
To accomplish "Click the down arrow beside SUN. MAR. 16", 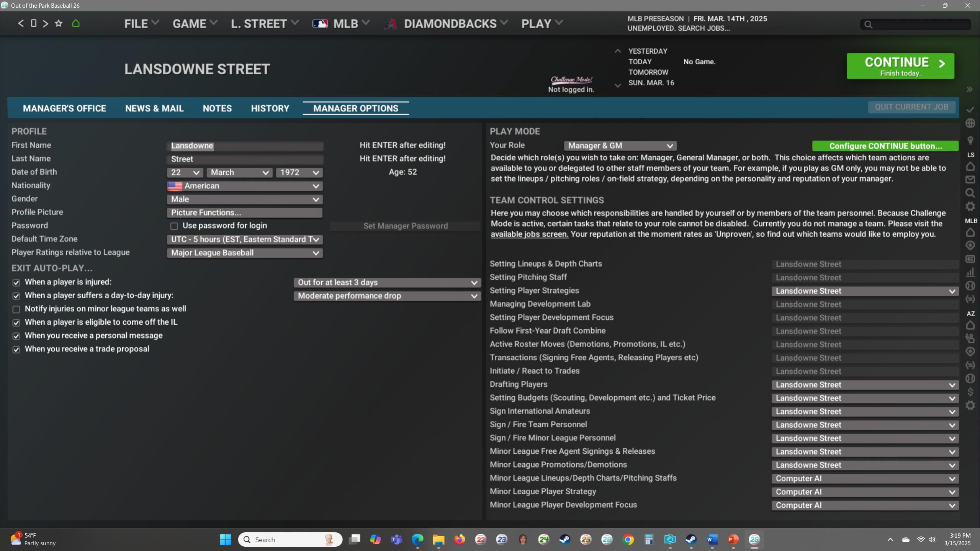I will [617, 85].
